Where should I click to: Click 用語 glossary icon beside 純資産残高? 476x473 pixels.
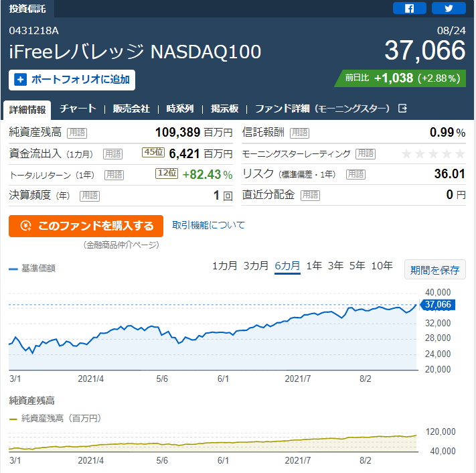(77, 133)
